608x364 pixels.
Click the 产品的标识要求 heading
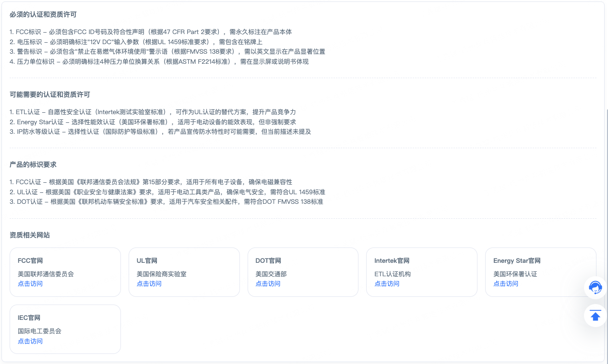click(33, 164)
